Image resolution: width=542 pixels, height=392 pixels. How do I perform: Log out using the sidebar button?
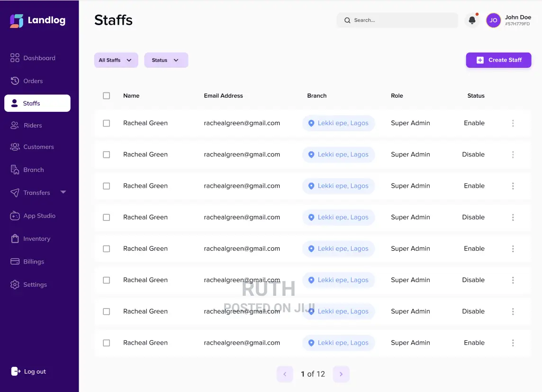28,372
